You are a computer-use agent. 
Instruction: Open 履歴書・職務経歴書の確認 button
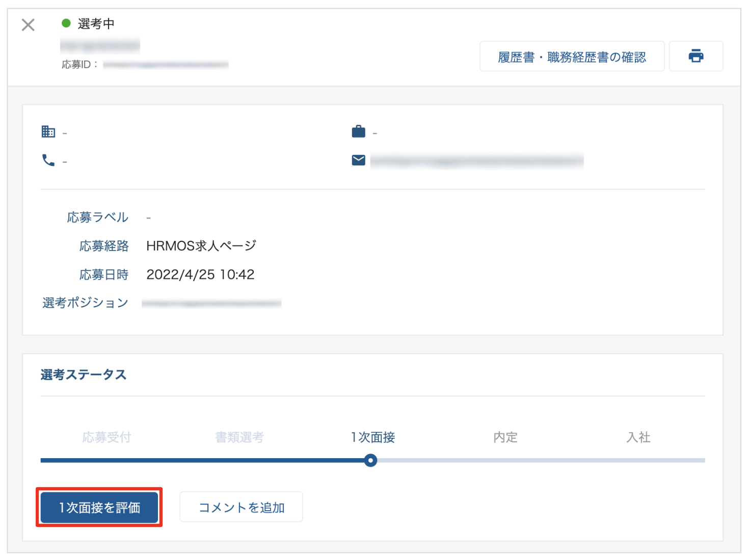point(572,57)
